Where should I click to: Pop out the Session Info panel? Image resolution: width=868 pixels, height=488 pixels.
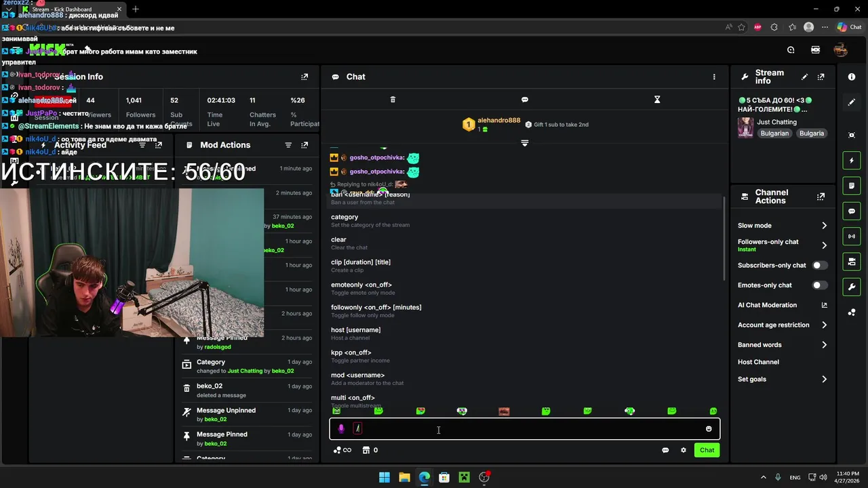(x=304, y=77)
